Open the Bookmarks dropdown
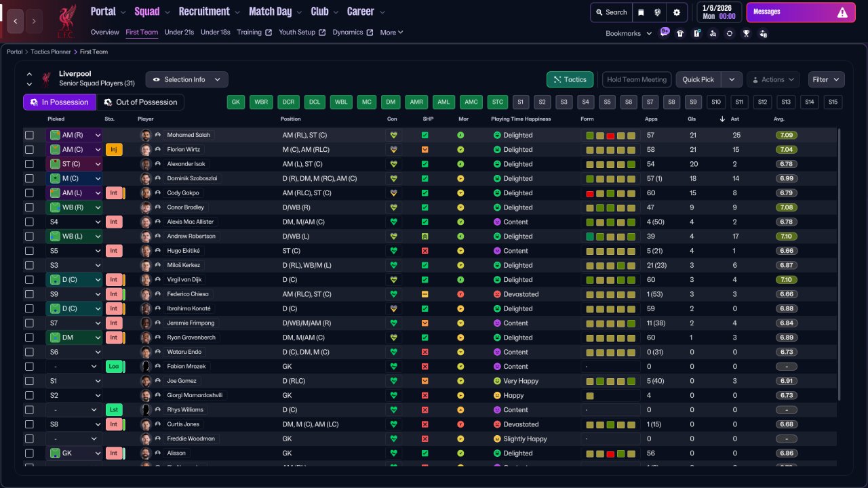The image size is (868, 488). (x=629, y=33)
